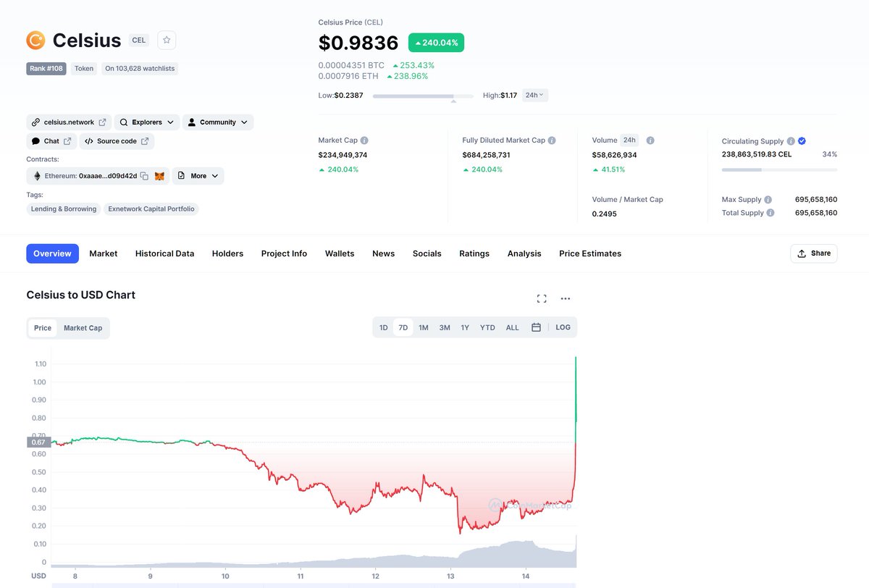Click the Token type badge
This screenshot has height=588, width=869.
tap(84, 68)
